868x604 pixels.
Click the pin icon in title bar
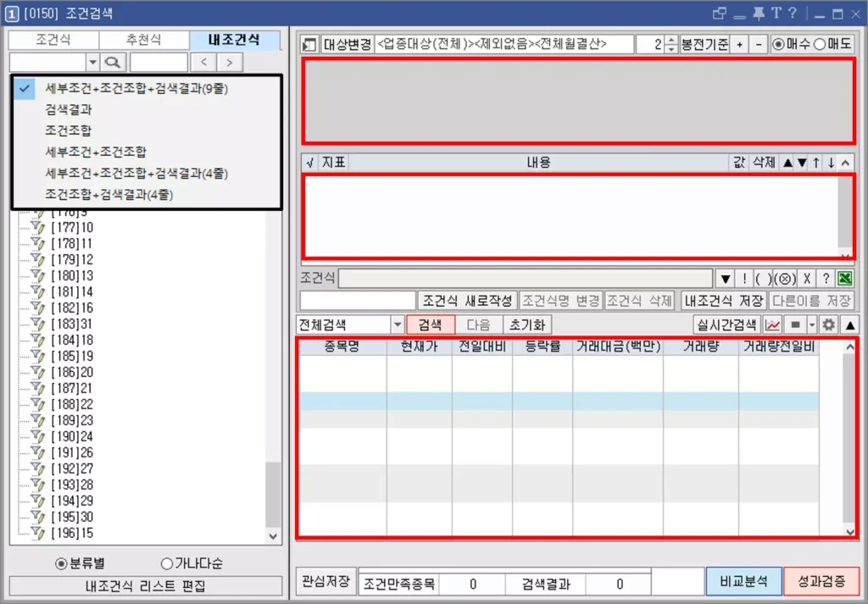coord(759,14)
